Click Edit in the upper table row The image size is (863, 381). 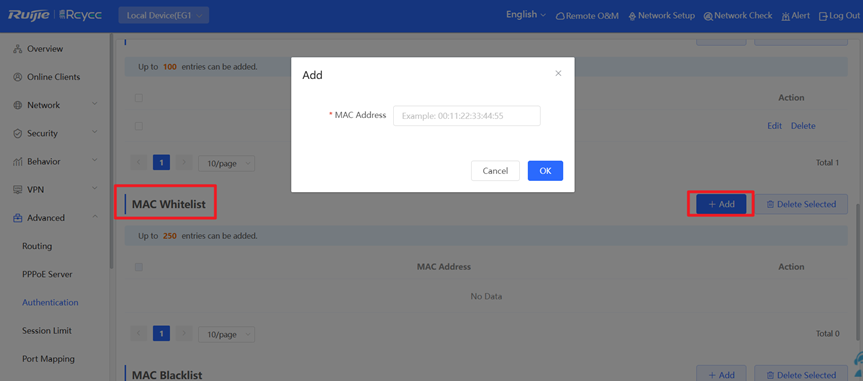(x=774, y=126)
